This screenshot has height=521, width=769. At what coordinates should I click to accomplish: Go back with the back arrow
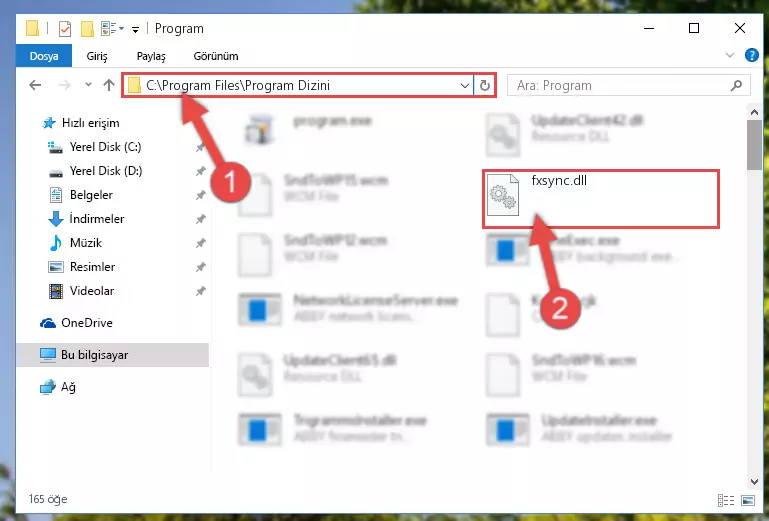35,85
